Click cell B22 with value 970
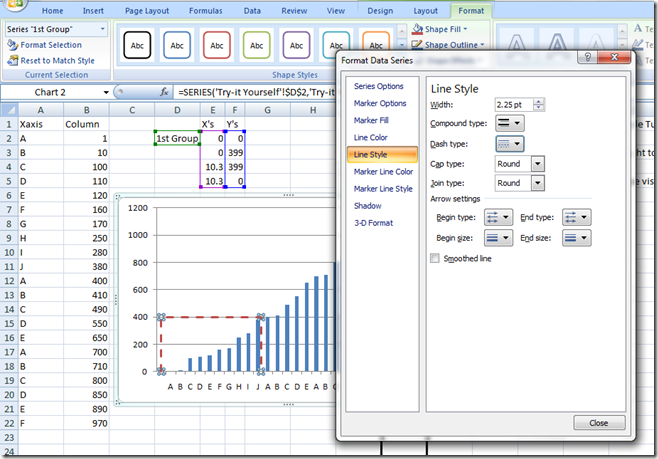Screen dimensions: 658x459 pyautogui.click(x=86, y=423)
